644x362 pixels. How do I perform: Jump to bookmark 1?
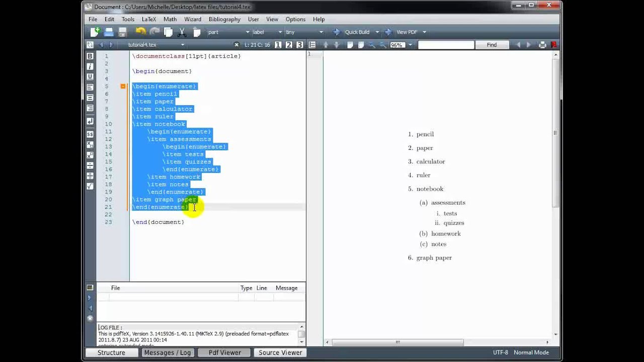[x=278, y=45]
